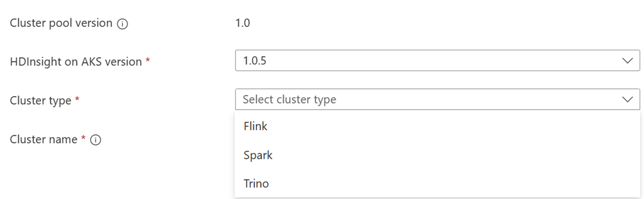This screenshot has height=199, width=644.
Task: Choose Flink from the cluster type list
Action: [x=256, y=126]
